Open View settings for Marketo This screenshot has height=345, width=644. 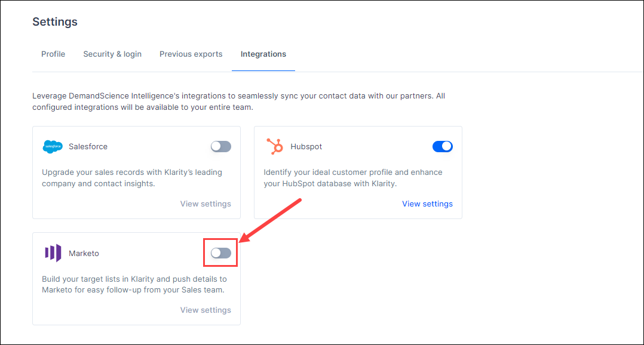coord(206,310)
